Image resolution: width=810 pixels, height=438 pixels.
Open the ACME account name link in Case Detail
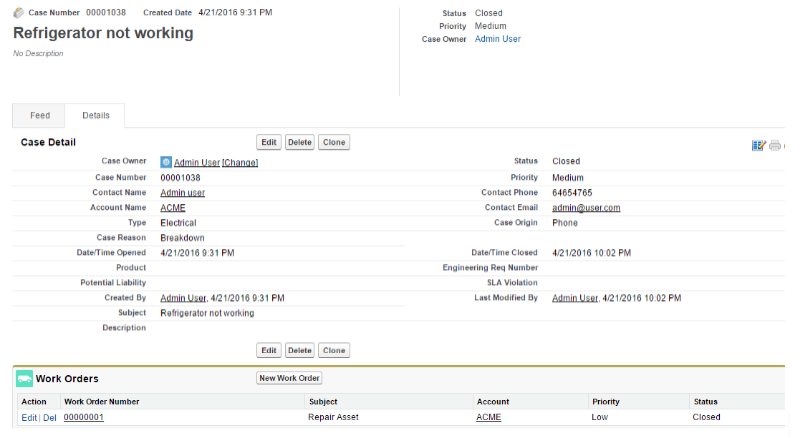173,208
